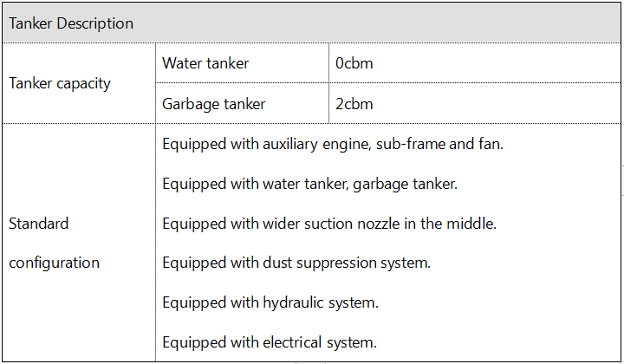
Task: Select the dust suppression system line
Action: 296,263
